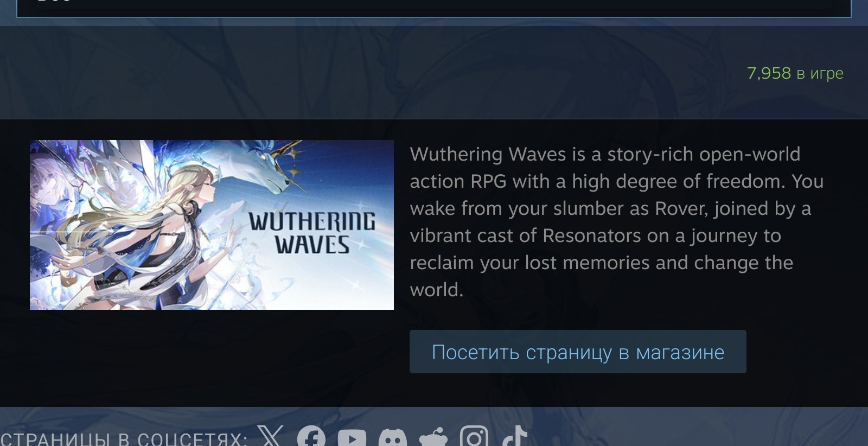Viewport: 868px width, 446px height.
Task: Open the YouTube channel icon
Action: click(352, 437)
